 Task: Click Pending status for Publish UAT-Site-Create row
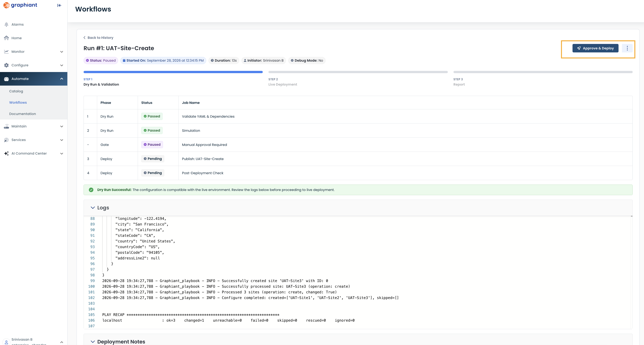point(153,159)
